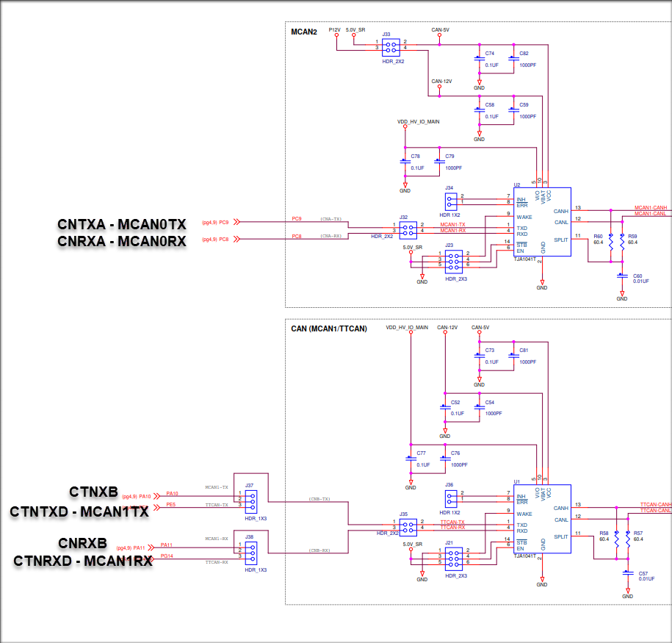Click the C79 capacitor designator
Screen dimensions: 672x643
(449, 156)
